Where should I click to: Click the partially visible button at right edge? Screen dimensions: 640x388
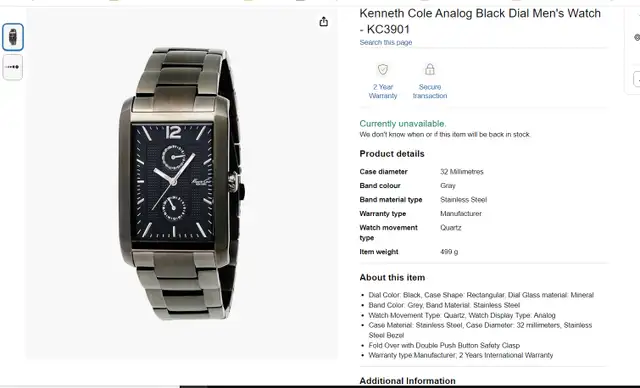[x=636, y=79]
